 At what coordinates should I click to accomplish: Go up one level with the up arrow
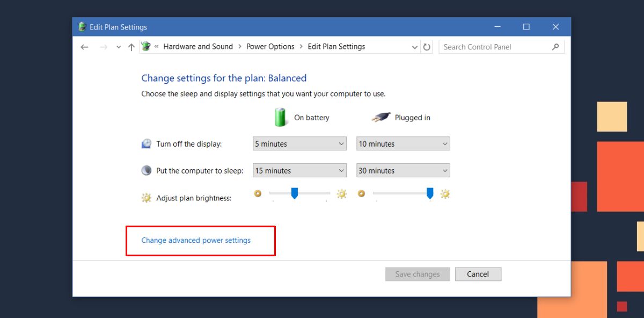click(x=131, y=47)
